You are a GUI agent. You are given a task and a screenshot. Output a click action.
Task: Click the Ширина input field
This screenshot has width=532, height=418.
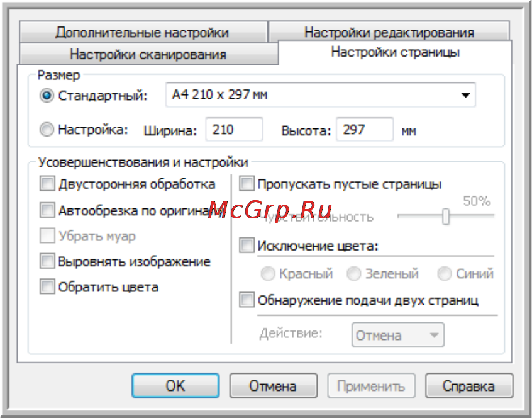coord(234,130)
